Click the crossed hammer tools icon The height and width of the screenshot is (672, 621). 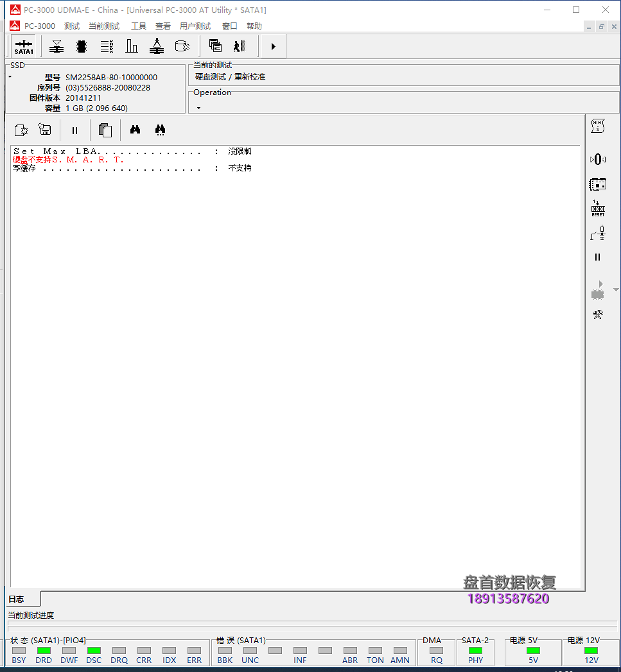pyautogui.click(x=598, y=314)
